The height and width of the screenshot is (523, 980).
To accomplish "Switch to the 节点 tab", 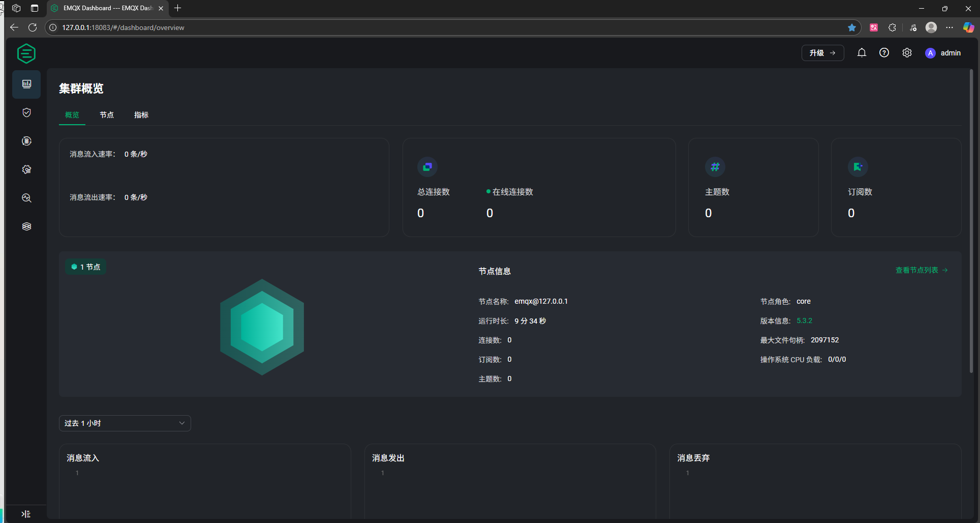I will coord(107,115).
